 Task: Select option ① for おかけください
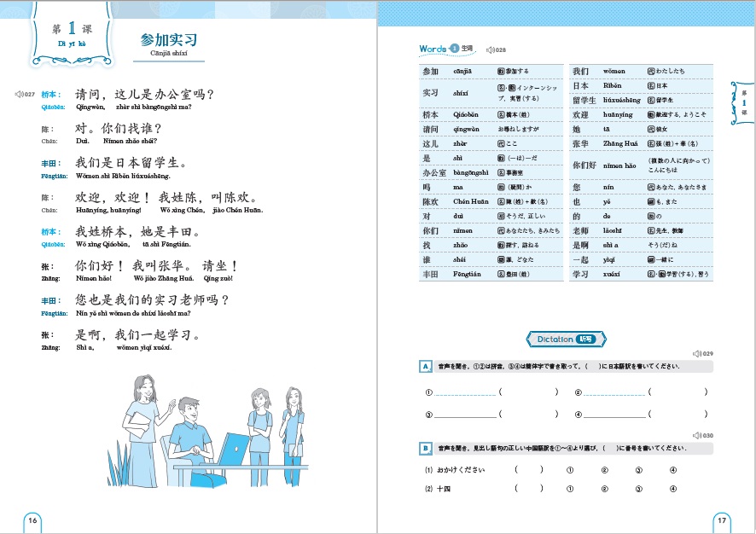(570, 470)
